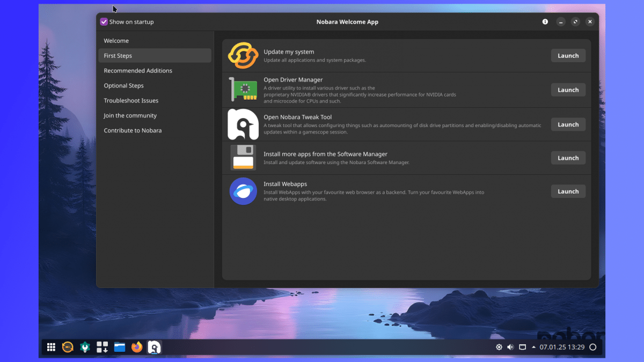The width and height of the screenshot is (644, 362).
Task: Minimize the Nobara Welcome App window
Action: 561,22
